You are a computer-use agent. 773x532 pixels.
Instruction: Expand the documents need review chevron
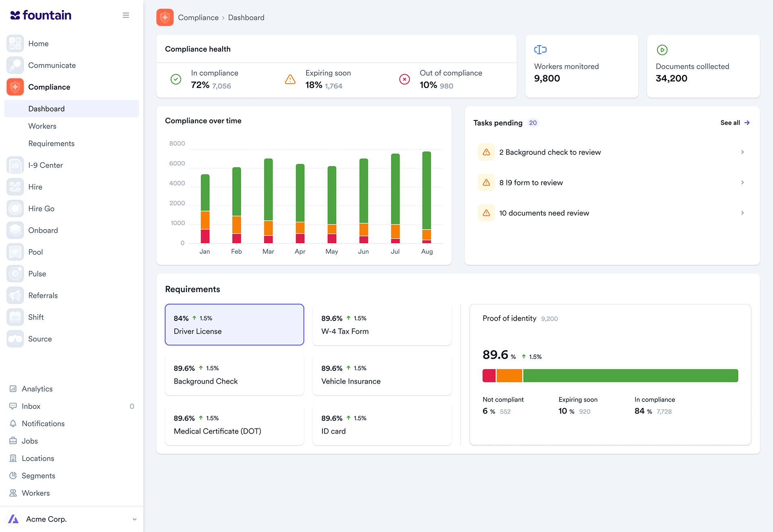pyautogui.click(x=742, y=213)
